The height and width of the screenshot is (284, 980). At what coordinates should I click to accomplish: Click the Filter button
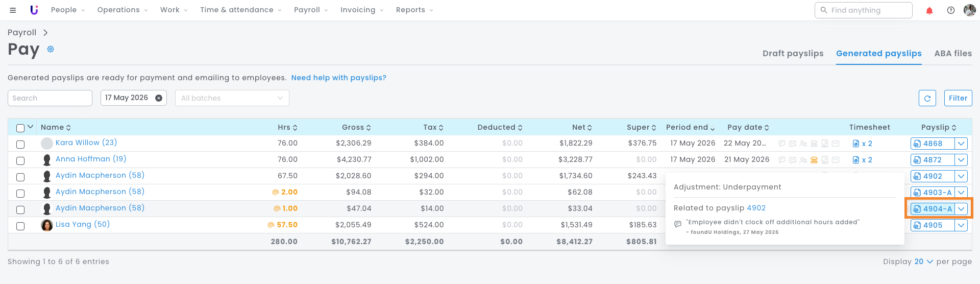point(958,98)
